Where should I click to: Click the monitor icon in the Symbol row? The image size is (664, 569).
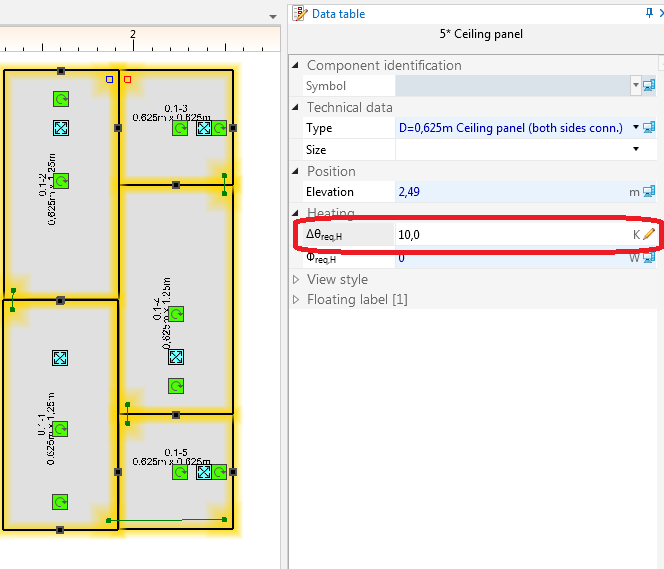(x=649, y=86)
